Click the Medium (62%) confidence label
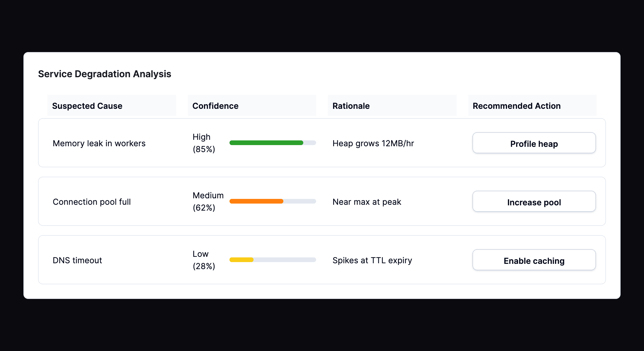 pos(208,201)
